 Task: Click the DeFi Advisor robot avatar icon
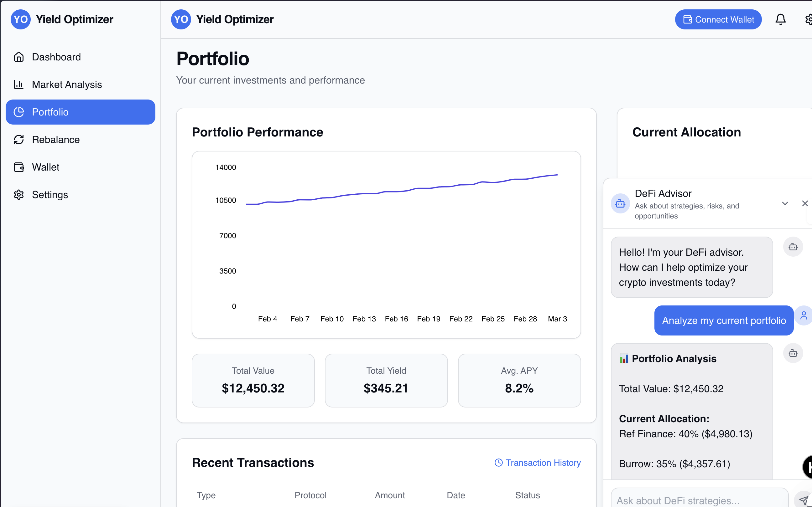tap(620, 203)
